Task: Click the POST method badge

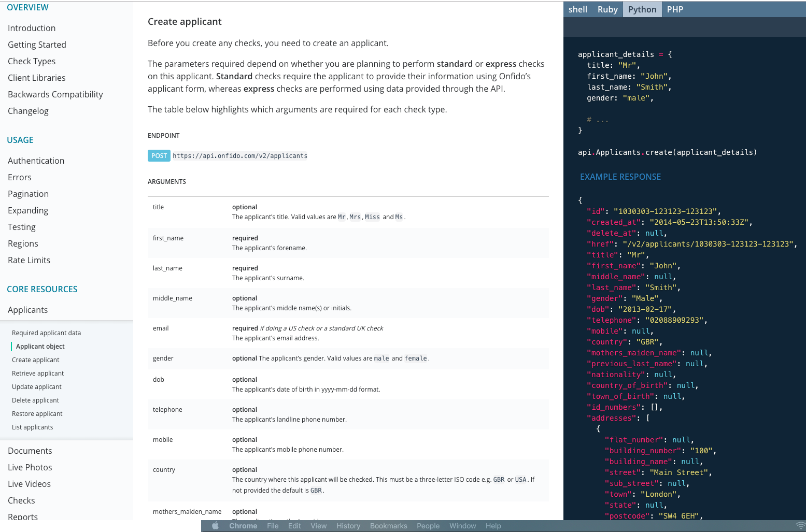Action: (159, 155)
